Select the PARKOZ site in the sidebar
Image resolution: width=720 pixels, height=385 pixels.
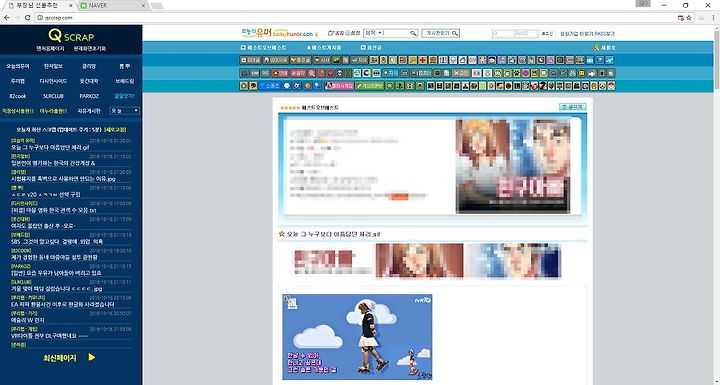click(x=89, y=96)
